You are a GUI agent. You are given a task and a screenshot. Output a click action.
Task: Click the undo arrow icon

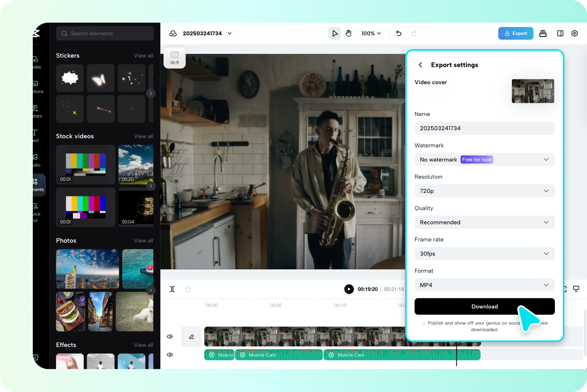click(398, 34)
